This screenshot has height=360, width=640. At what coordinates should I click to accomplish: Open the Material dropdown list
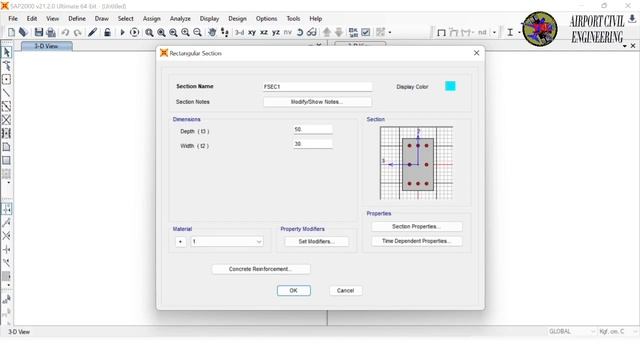pyautogui.click(x=227, y=242)
